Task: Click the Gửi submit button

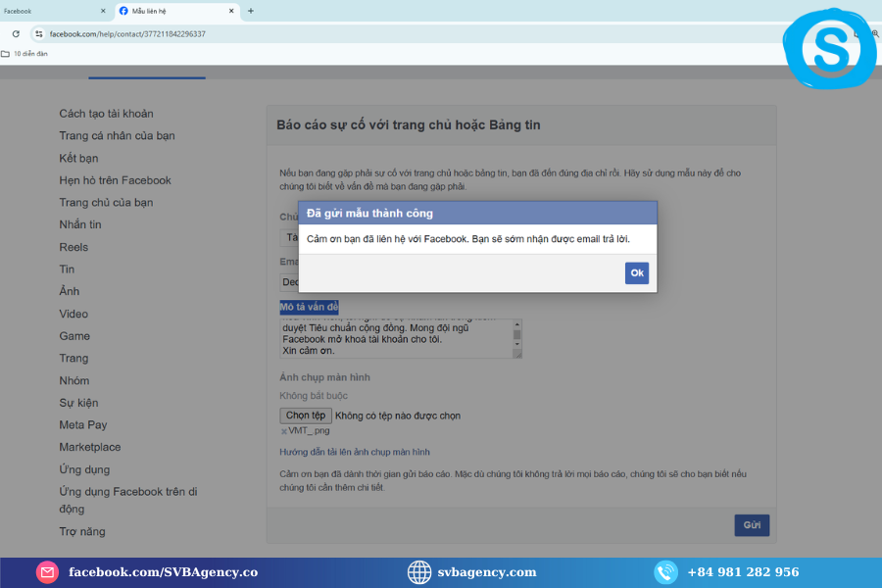Action: point(752,525)
